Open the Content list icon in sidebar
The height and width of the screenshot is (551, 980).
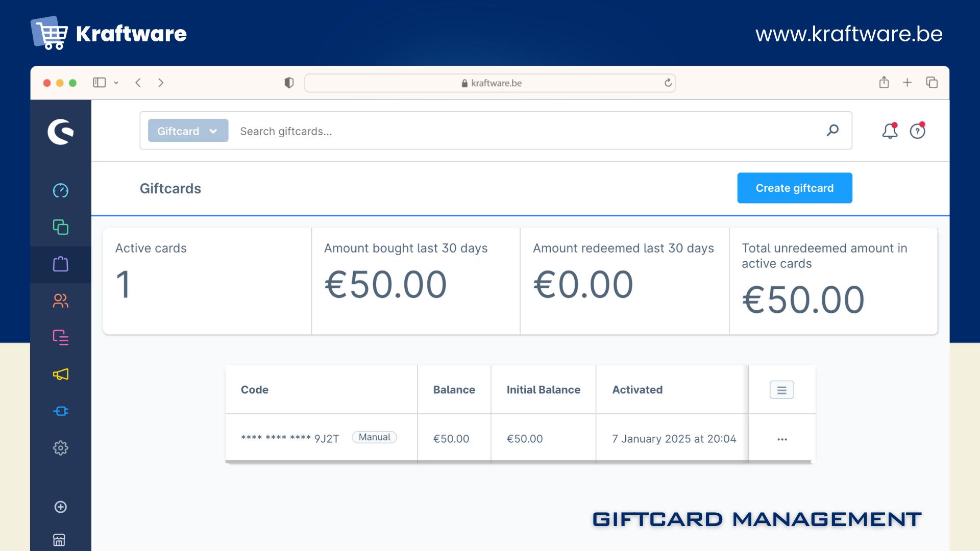coord(60,337)
